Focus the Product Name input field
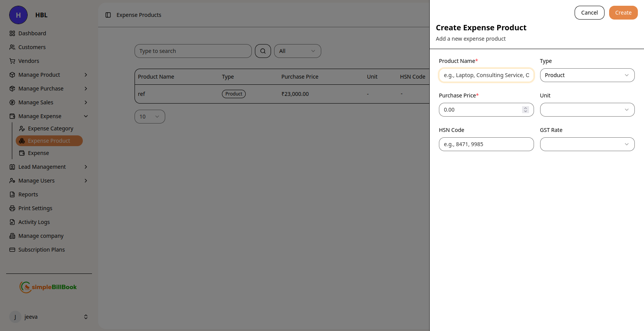This screenshot has width=644, height=331. point(486,75)
